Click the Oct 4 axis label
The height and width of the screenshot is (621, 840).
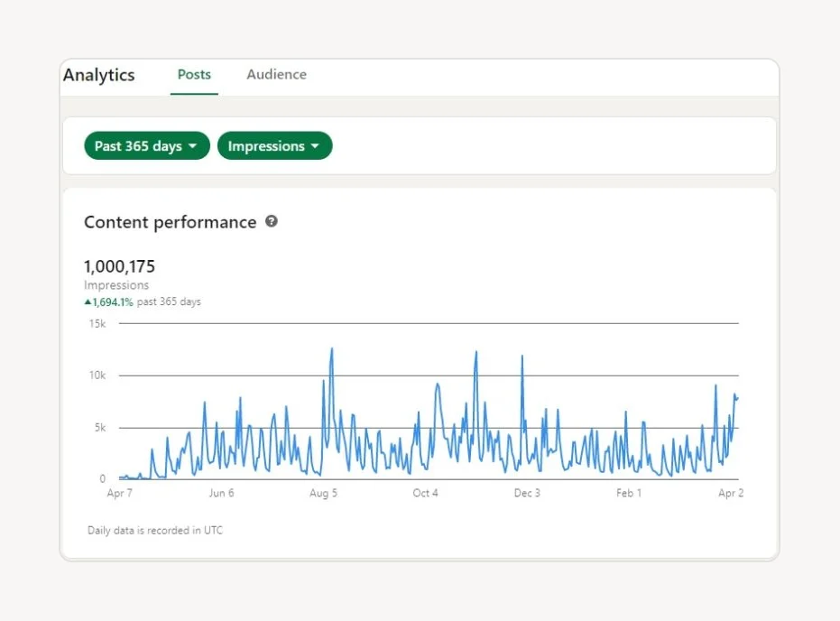425,493
